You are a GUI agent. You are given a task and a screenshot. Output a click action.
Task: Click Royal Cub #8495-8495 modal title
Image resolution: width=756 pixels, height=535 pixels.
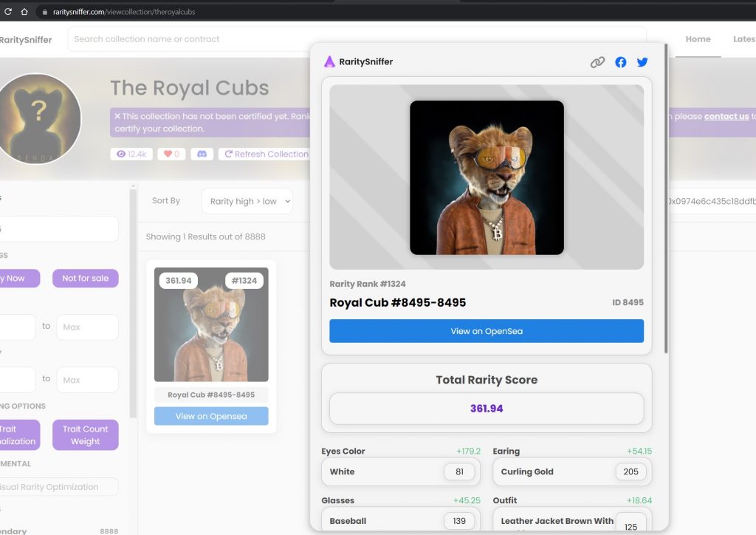[398, 302]
